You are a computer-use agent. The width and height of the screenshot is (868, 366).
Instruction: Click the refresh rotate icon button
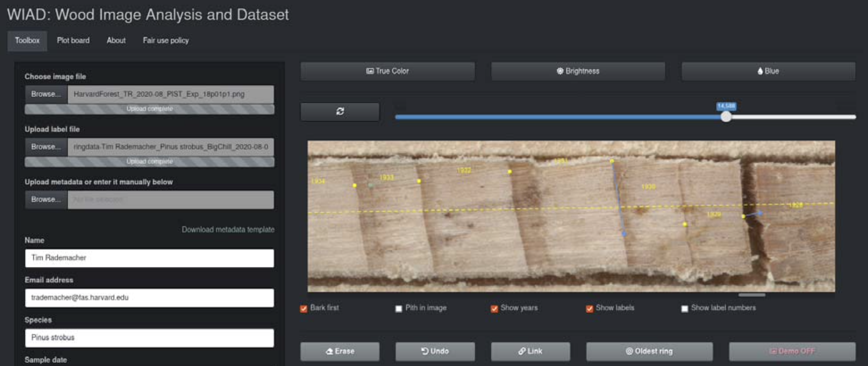[x=340, y=112]
